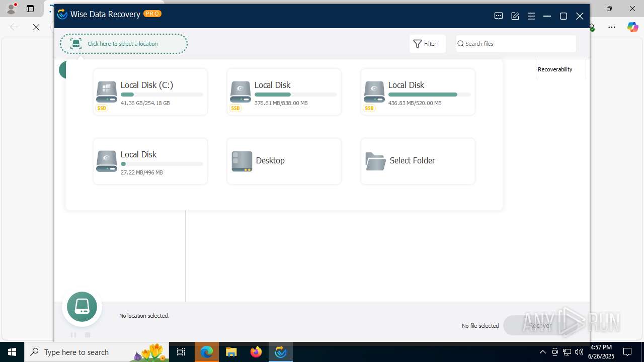Select the Local Disk (C:) drive card

[150, 92]
